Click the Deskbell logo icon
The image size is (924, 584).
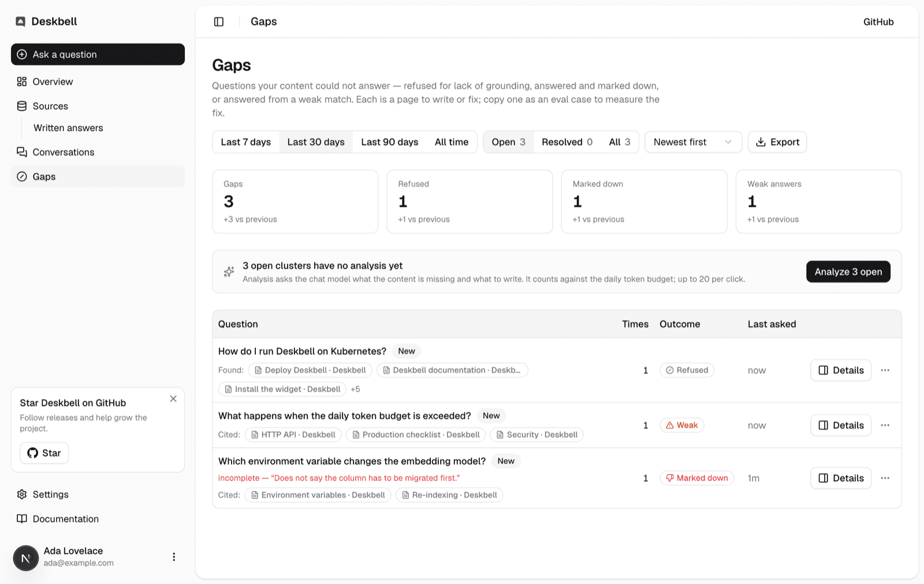[x=21, y=22]
